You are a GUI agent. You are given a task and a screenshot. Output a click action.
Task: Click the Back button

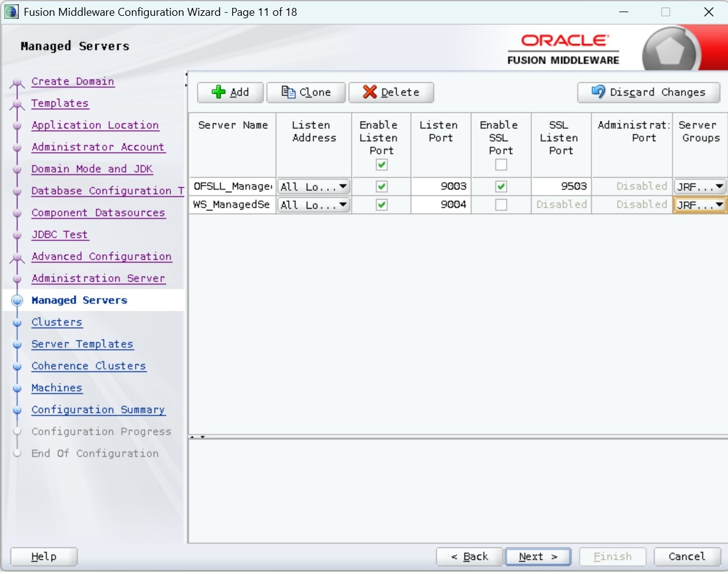[x=469, y=556]
